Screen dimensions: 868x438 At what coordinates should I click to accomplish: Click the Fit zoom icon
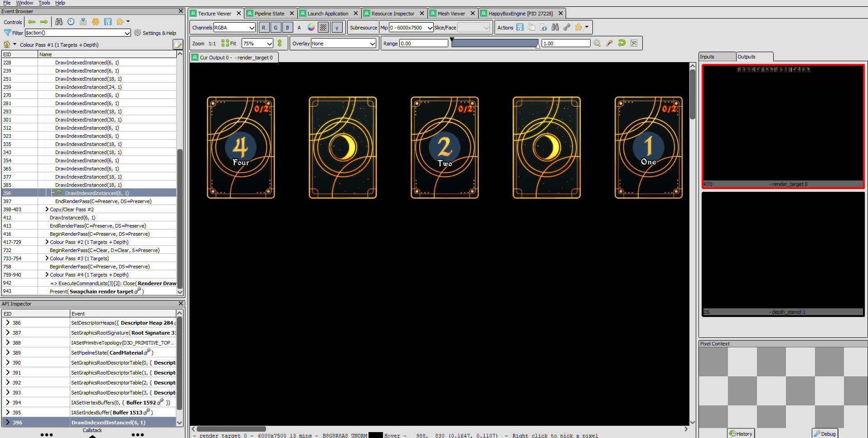[x=228, y=43]
